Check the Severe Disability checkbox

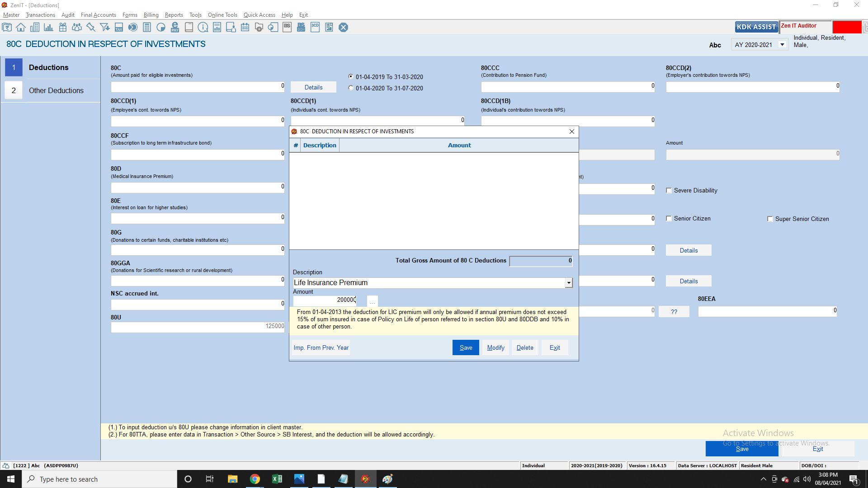(669, 191)
